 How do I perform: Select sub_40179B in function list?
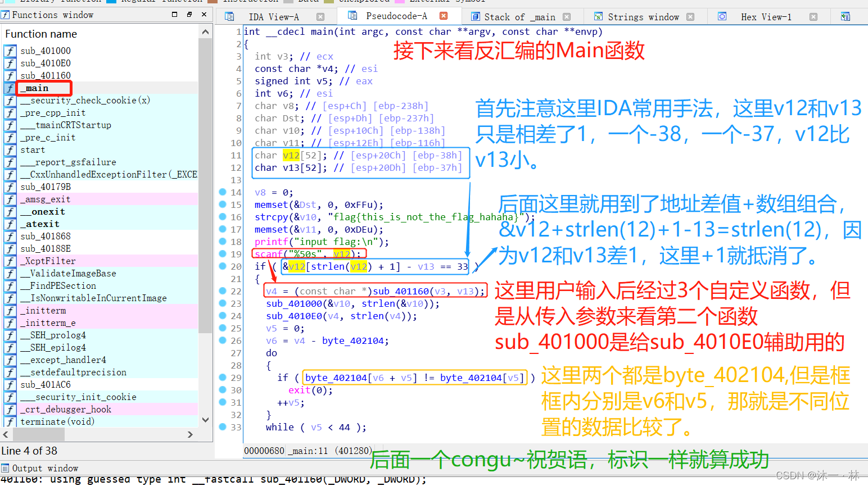click(x=100, y=187)
